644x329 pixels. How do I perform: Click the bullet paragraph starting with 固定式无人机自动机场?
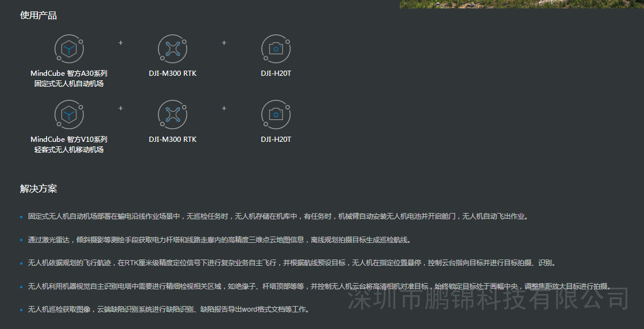[x=277, y=216]
